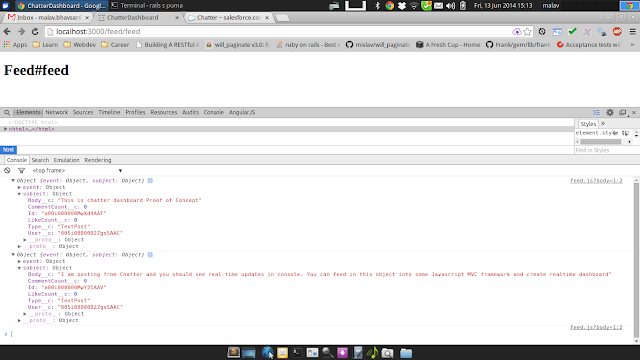Click the date and time in top panel
640x360 pixels.
point(503,6)
